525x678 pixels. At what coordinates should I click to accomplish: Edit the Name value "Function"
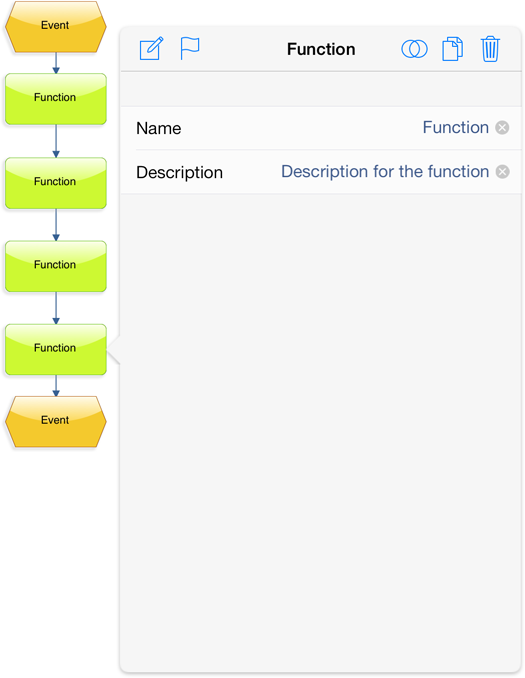tap(455, 128)
